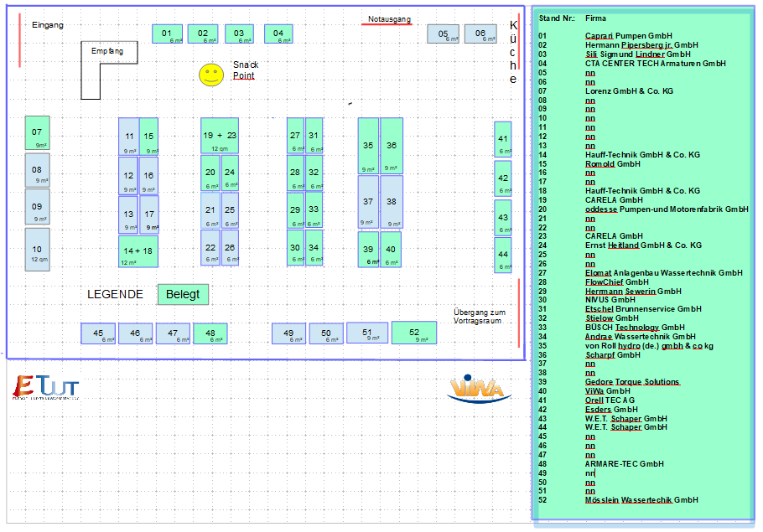This screenshot has height=532, width=763.
Task: Select booth 08
Action: coord(38,170)
